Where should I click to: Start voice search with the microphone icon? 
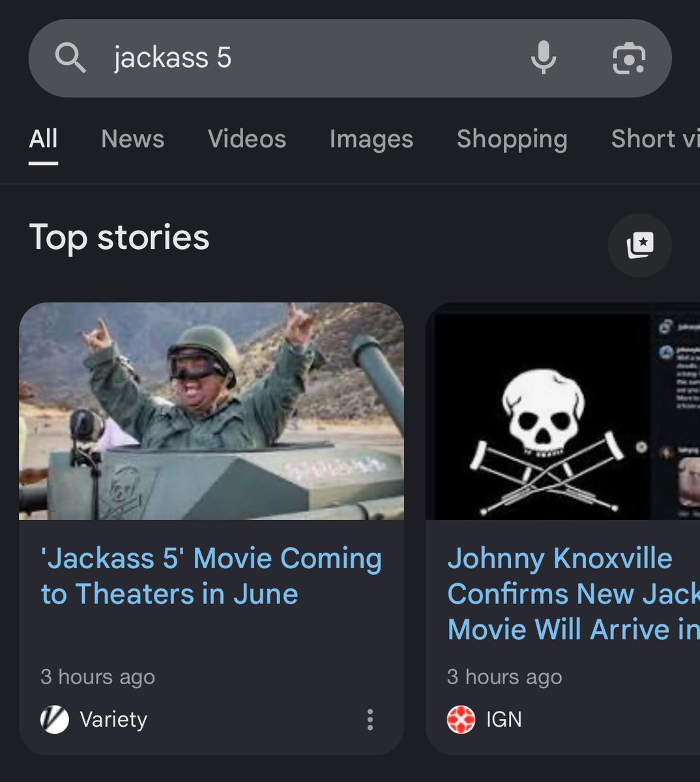coord(543,58)
